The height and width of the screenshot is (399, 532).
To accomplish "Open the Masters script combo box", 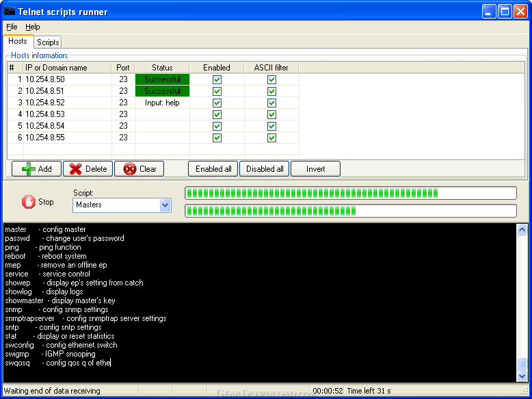I will (122, 205).
